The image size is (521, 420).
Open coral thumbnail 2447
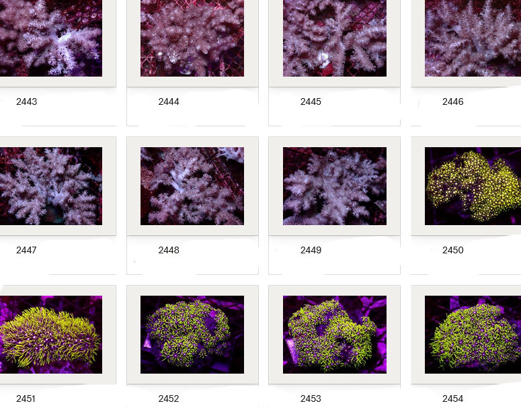51,186
